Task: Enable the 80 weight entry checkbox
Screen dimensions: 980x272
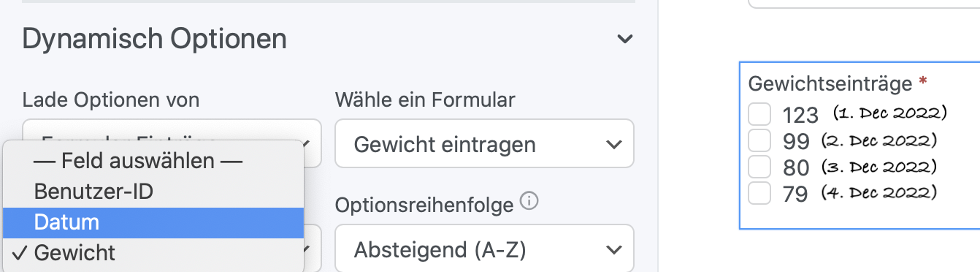Action: point(760,167)
